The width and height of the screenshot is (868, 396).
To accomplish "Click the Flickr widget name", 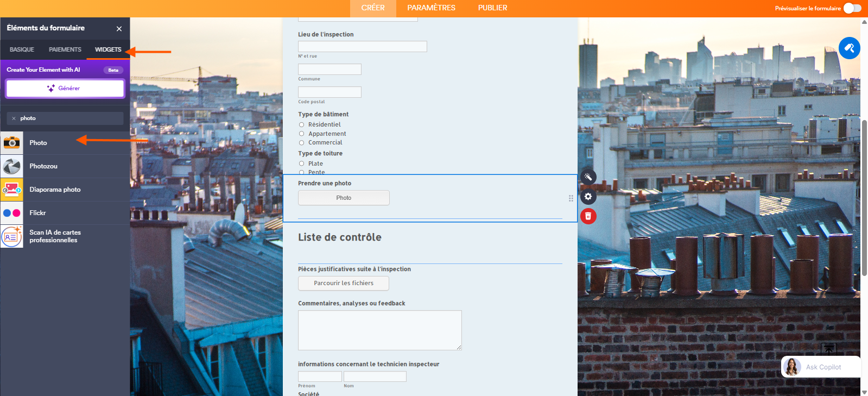I will click(x=37, y=213).
